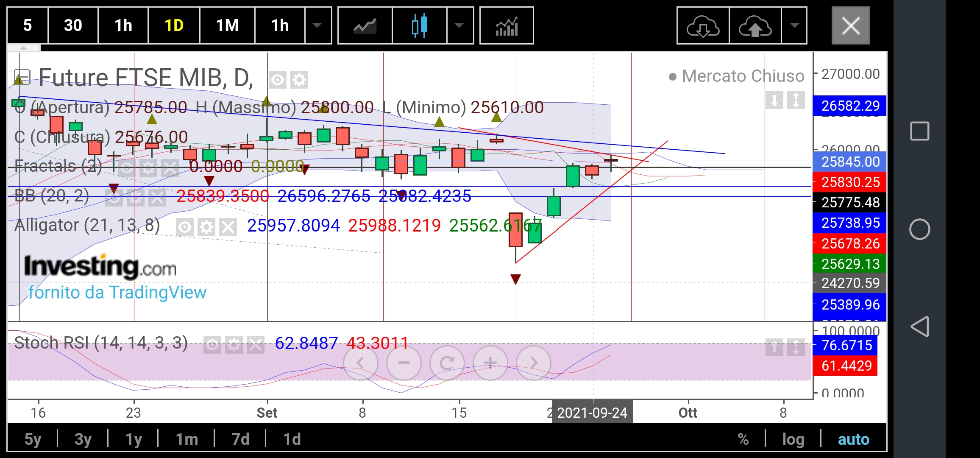This screenshot has width=980, height=458.
Task: Switch to area line chart style
Action: point(365,25)
